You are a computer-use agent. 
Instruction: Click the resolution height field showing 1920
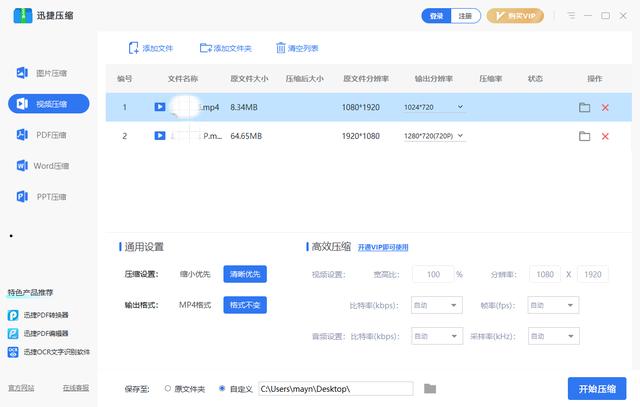(x=593, y=274)
